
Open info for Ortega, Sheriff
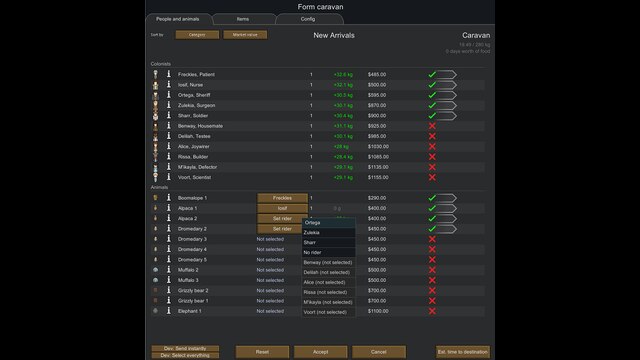click(x=169, y=95)
